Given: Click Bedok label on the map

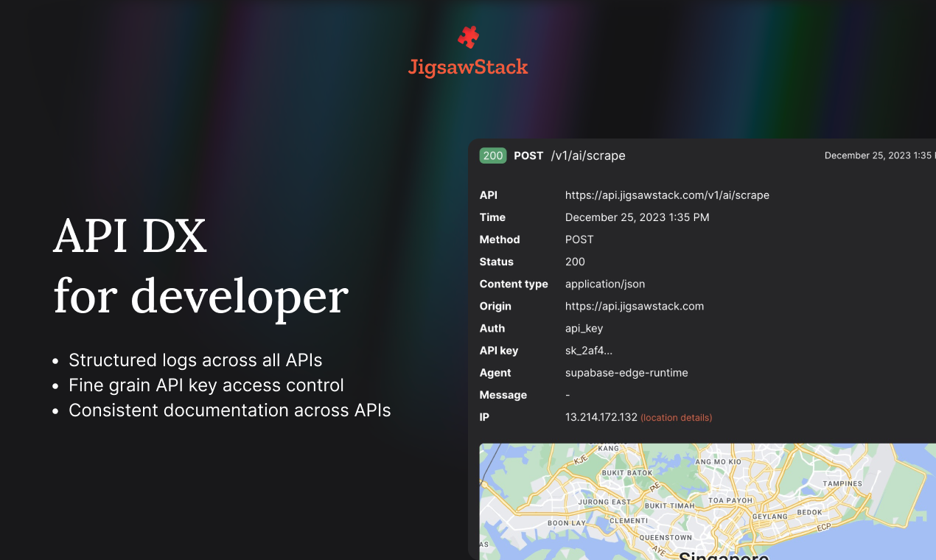Looking at the screenshot, I should (x=810, y=512).
